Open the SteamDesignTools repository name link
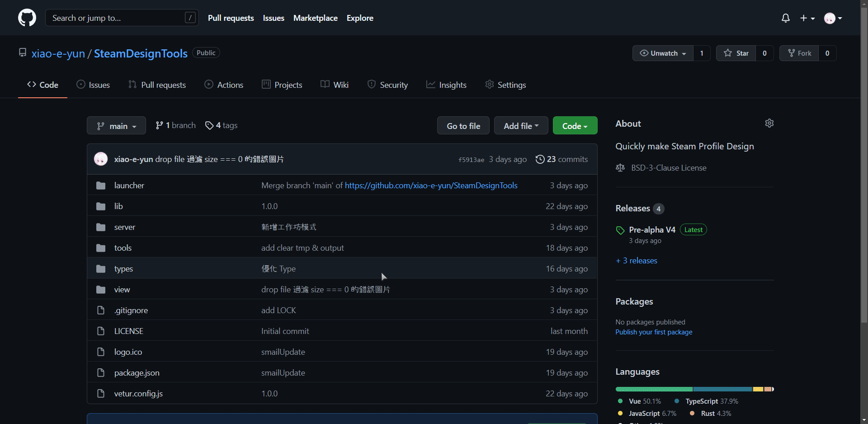 tap(141, 53)
